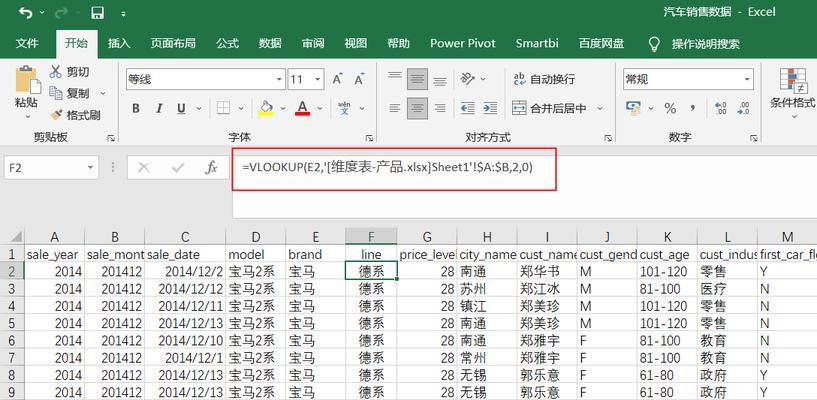Open fill color dropdown arrow
817x400 pixels.
pyautogui.click(x=283, y=108)
